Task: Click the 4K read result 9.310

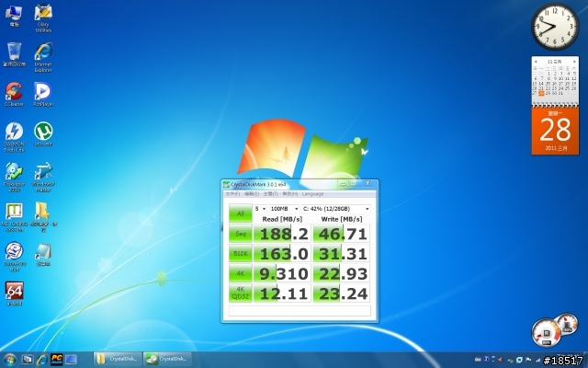Action: (x=282, y=273)
